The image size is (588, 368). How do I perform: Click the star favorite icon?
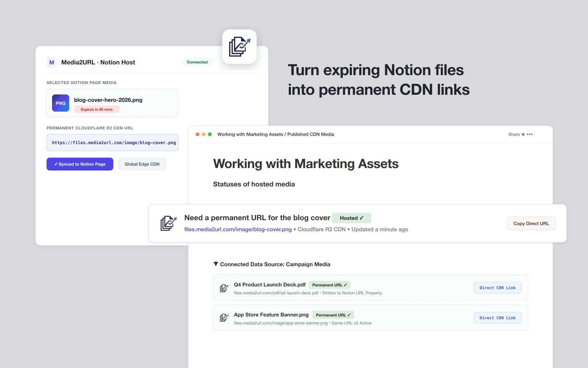[x=523, y=134]
